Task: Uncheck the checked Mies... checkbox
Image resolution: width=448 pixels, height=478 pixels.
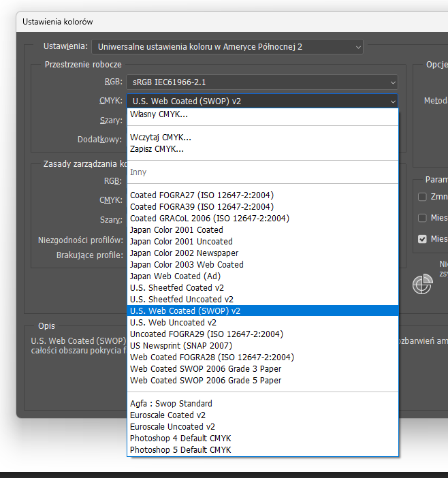Action: [x=422, y=239]
